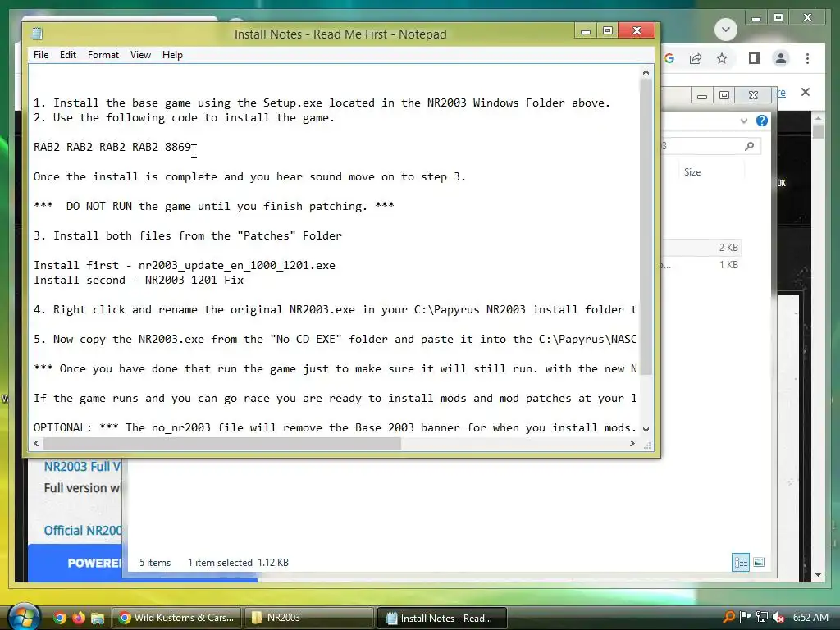
Task: Launch Chrome from quick launch bar
Action: 59,618
